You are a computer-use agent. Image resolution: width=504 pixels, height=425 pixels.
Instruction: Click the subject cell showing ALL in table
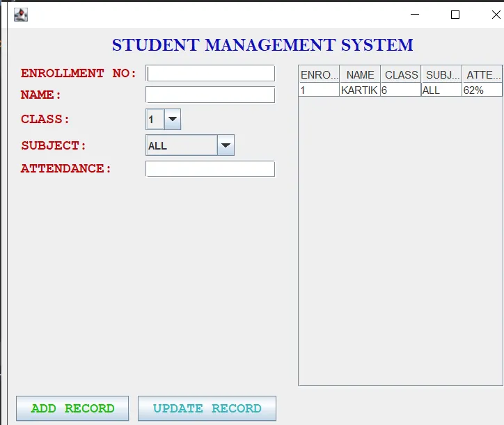[x=441, y=90]
